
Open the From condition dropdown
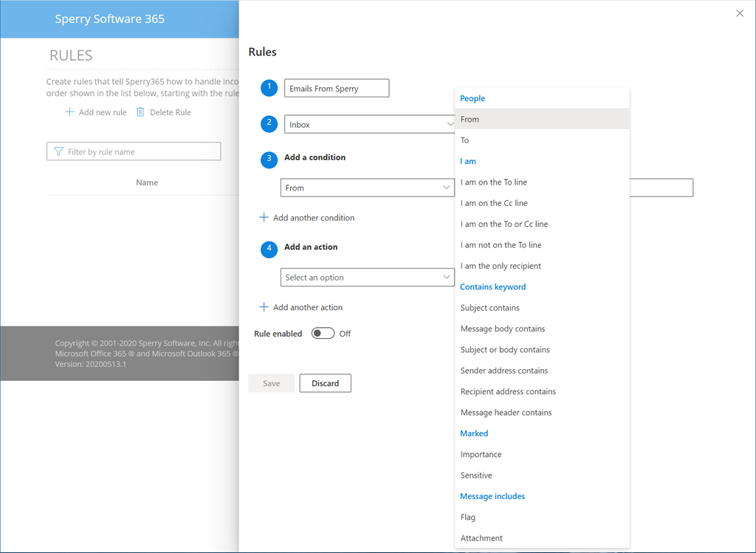tap(368, 188)
